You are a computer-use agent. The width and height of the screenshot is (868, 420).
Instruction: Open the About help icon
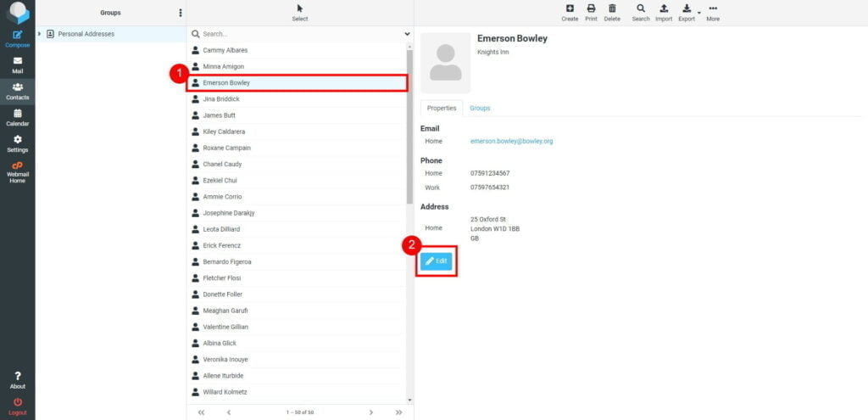(x=17, y=380)
